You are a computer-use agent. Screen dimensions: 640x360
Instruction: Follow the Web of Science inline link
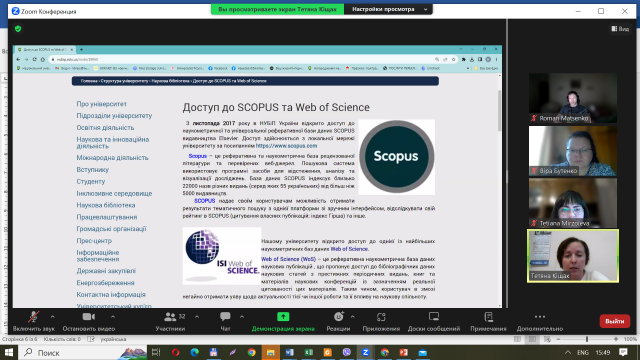pyautogui.click(x=349, y=249)
